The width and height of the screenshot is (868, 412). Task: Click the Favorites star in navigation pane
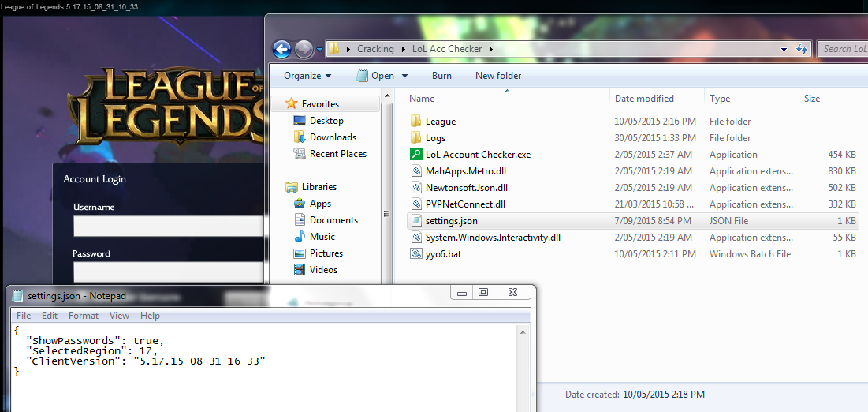[x=291, y=103]
